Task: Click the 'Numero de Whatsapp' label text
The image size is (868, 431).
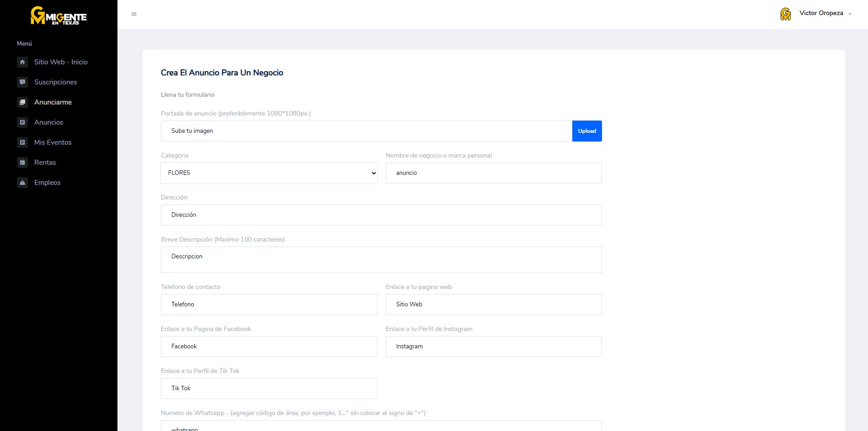Action: pos(293,413)
